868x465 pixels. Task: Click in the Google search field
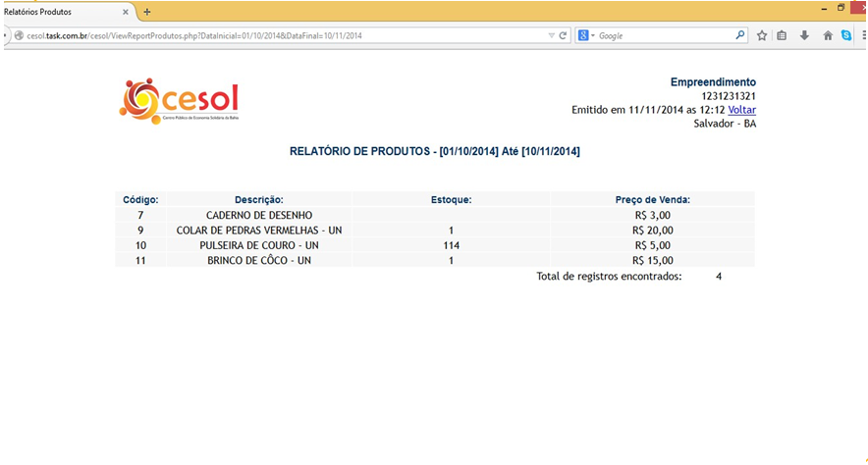point(663,35)
